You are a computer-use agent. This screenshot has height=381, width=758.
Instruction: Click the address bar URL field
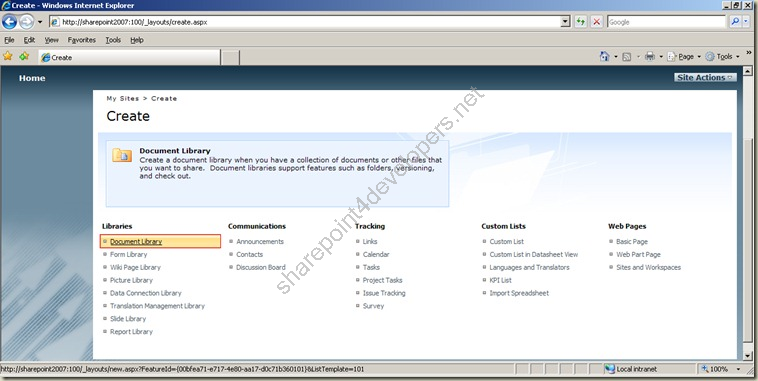(x=305, y=22)
